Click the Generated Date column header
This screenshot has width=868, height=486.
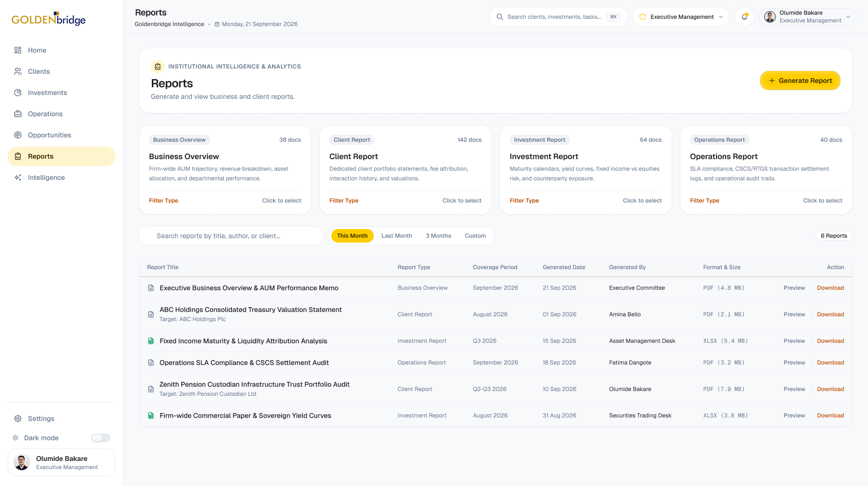pos(564,267)
